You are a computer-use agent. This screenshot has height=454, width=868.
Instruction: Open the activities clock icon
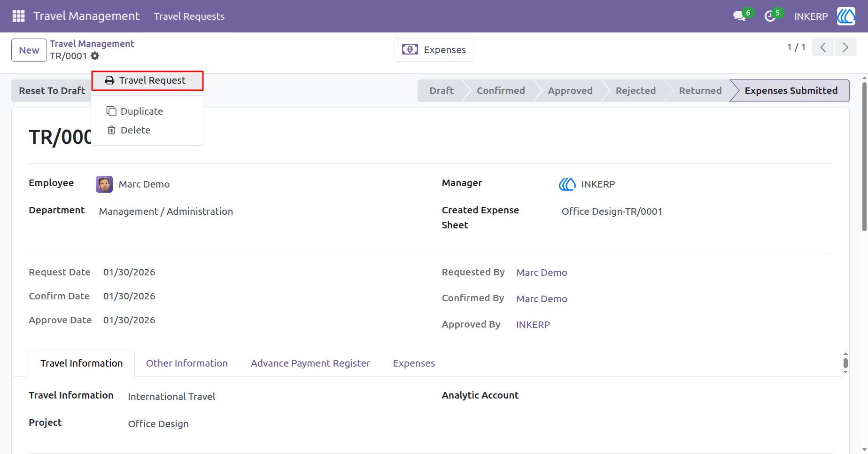coord(769,16)
